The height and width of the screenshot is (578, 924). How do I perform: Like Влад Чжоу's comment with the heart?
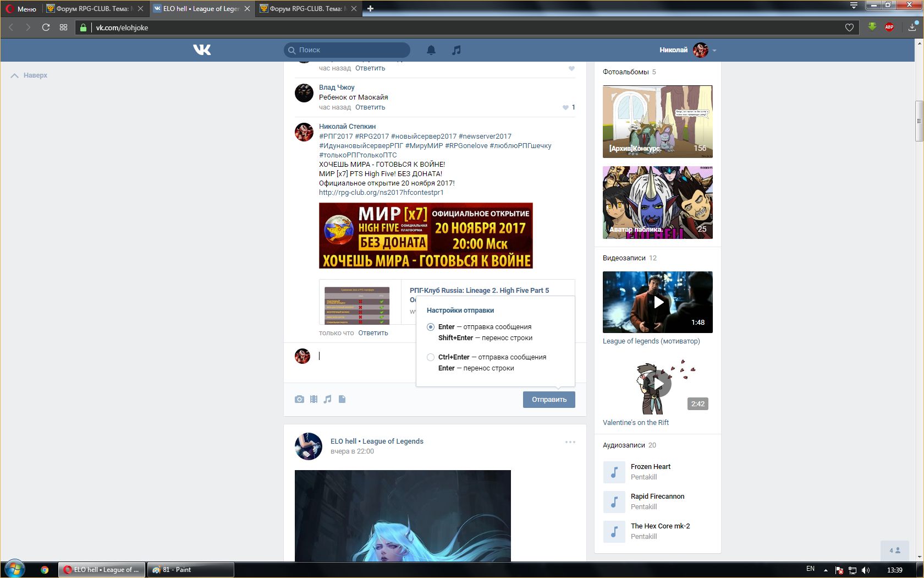pos(565,107)
